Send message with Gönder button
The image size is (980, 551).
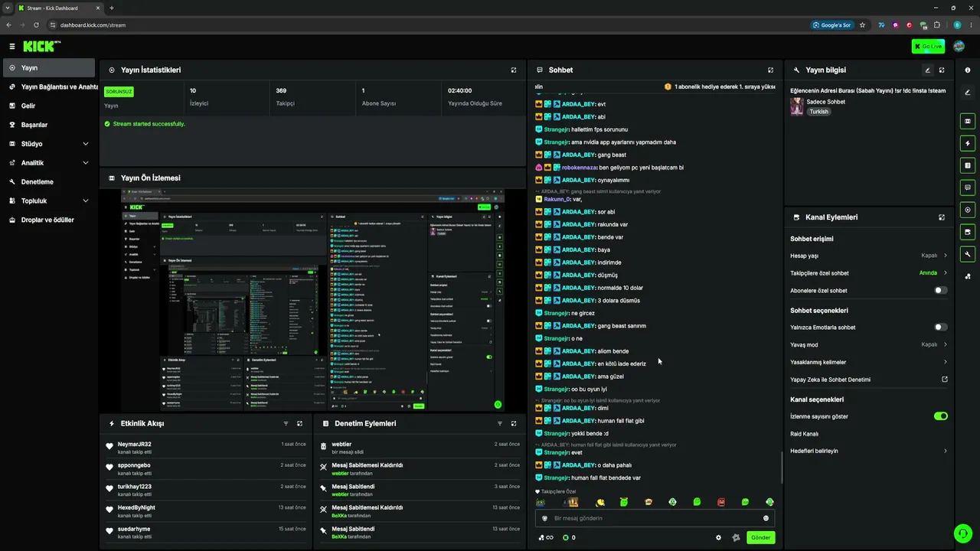tap(760, 538)
